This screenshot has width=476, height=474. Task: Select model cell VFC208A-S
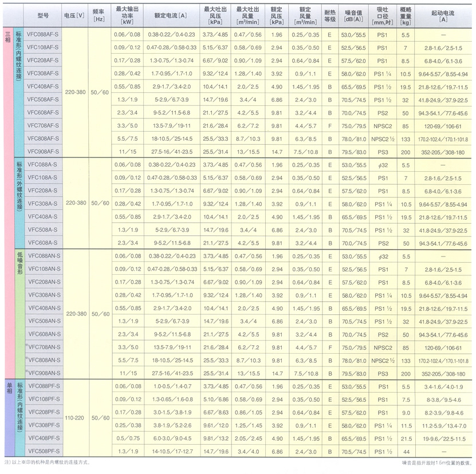tap(42, 191)
